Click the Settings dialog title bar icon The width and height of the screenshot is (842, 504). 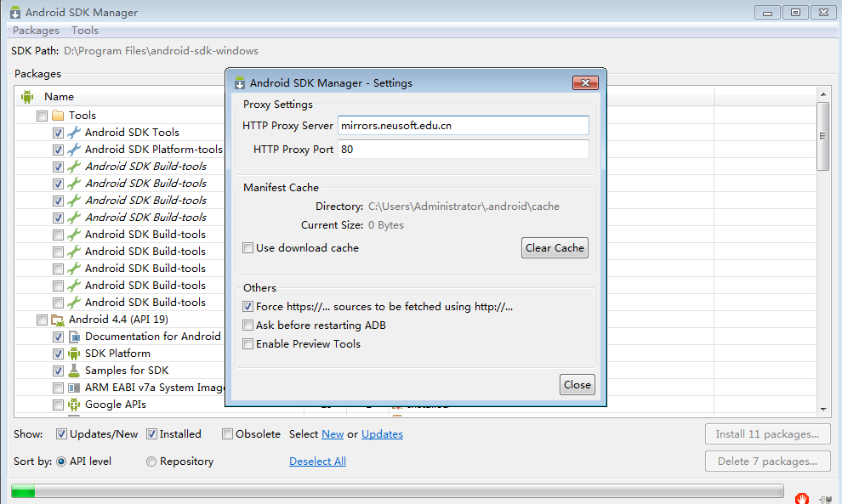[240, 83]
